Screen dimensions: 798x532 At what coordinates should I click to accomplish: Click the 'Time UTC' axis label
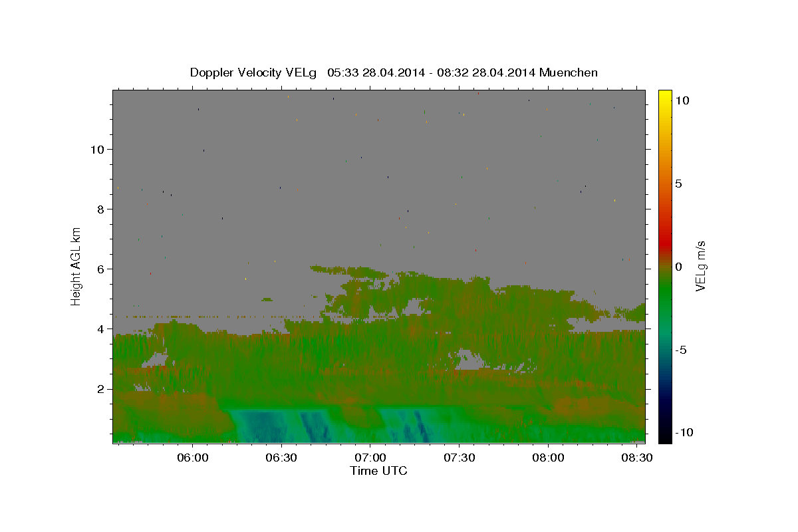tap(378, 471)
